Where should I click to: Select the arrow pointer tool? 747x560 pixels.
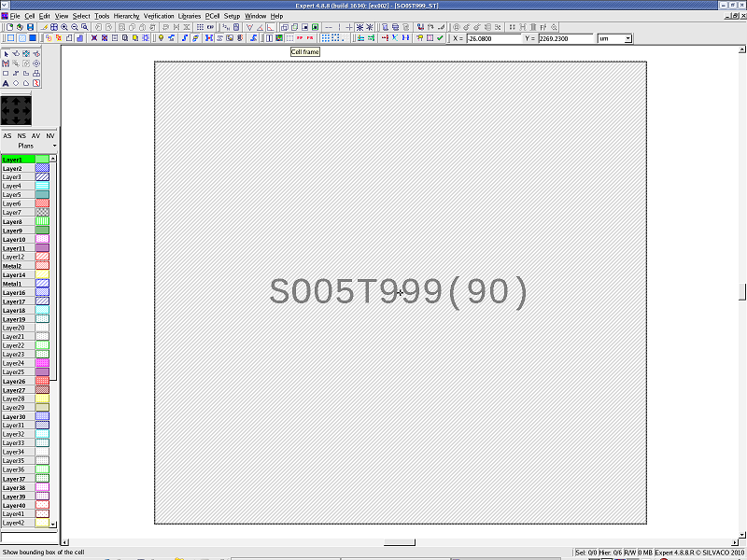[x=6, y=54]
